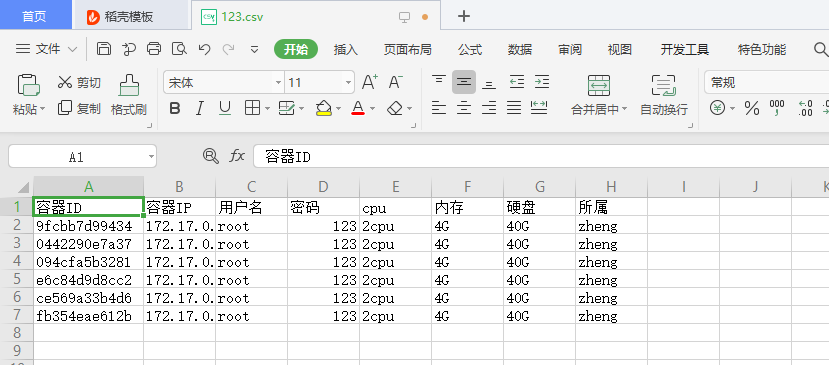Image resolution: width=829 pixels, height=365 pixels.
Task: Apply yellow fill color bucket
Action: pyautogui.click(x=324, y=108)
